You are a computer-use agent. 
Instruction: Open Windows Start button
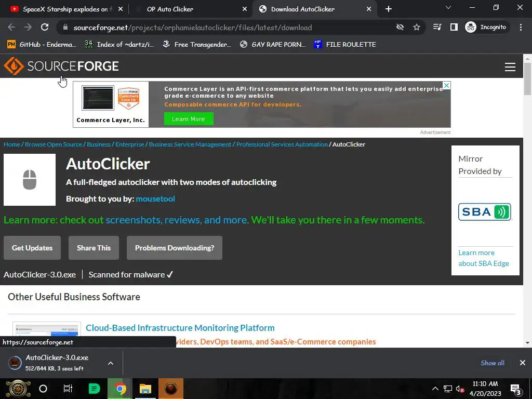[18, 389]
